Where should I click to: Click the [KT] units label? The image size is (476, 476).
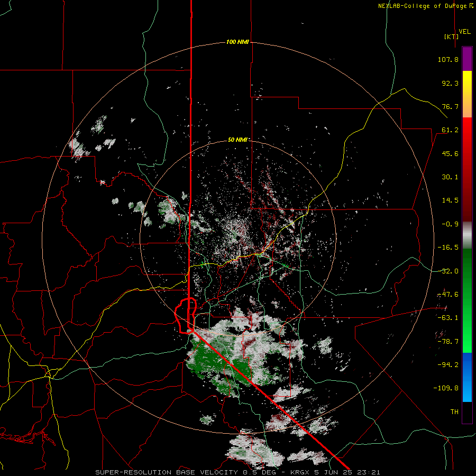pyautogui.click(x=451, y=36)
